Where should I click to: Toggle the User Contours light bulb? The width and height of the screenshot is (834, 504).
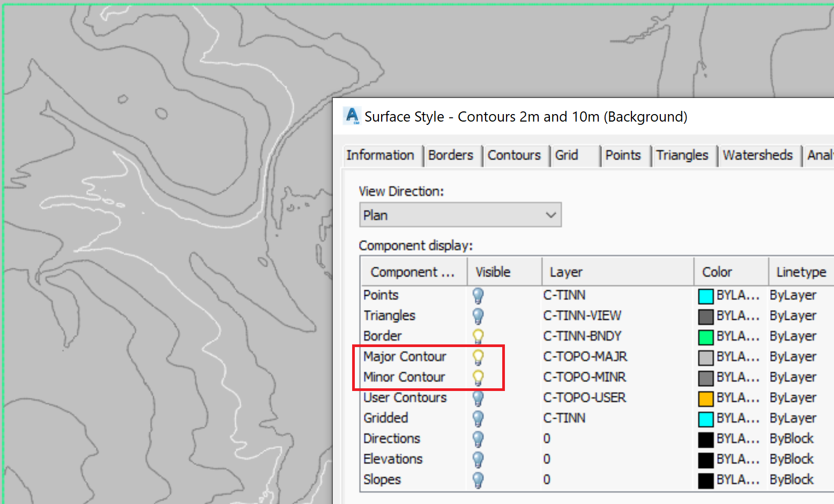pyautogui.click(x=478, y=397)
